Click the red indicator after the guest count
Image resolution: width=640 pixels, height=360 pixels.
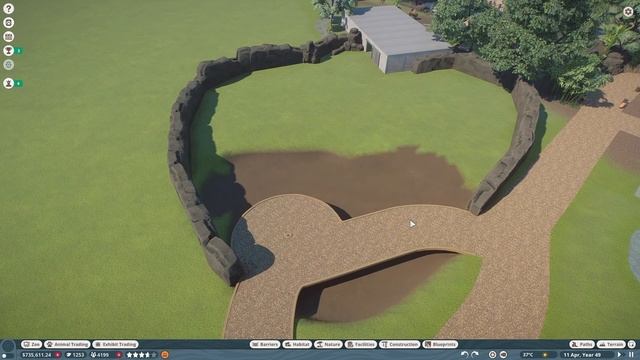point(119,355)
